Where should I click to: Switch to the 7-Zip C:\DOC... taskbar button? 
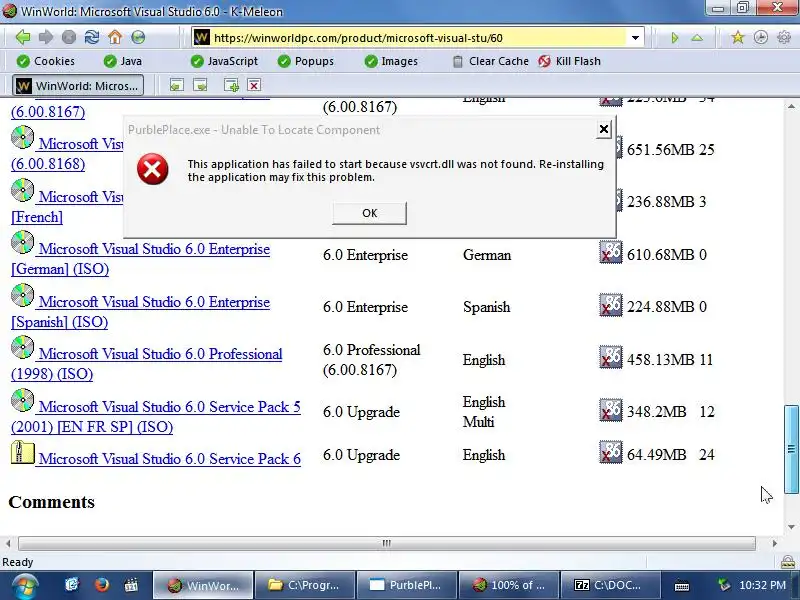point(610,585)
